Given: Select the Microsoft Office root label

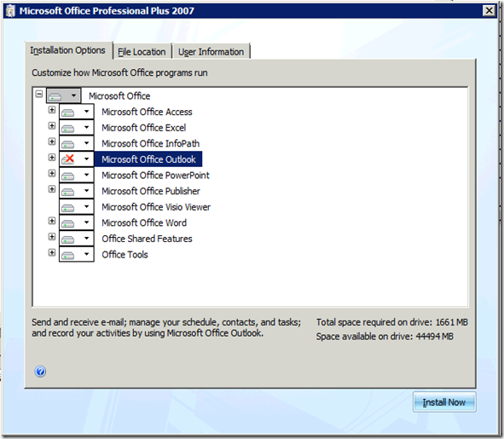Looking at the screenshot, I should pyautogui.click(x=119, y=95).
